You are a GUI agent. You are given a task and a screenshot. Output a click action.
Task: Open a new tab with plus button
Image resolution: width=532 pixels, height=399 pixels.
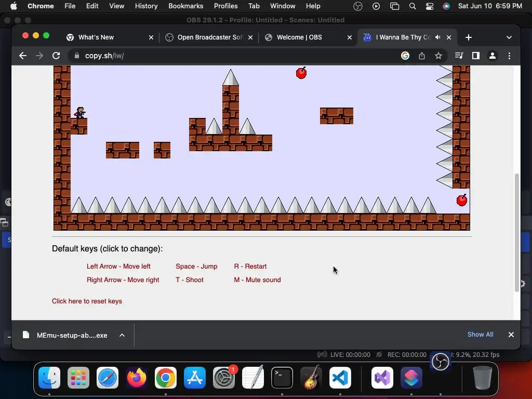point(469,37)
